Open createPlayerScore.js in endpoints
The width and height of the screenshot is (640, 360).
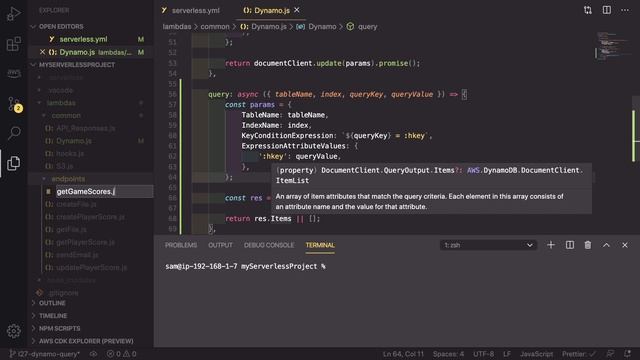pyautogui.click(x=90, y=217)
